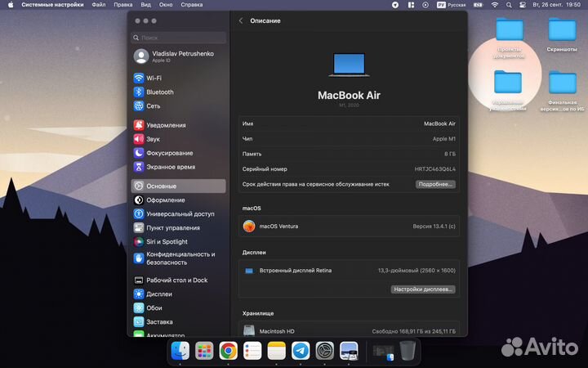This screenshot has height=368, width=588.
Task: Go back using the chevron beside Описание
Action: coord(241,20)
